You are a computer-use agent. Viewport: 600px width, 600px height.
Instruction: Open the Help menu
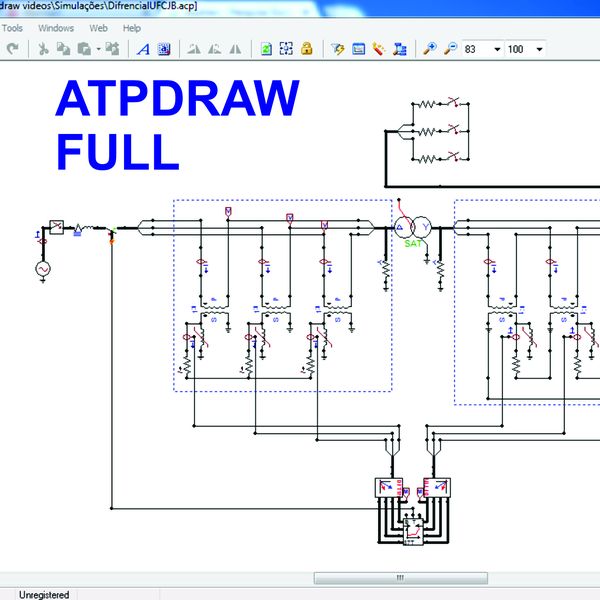[x=132, y=28]
